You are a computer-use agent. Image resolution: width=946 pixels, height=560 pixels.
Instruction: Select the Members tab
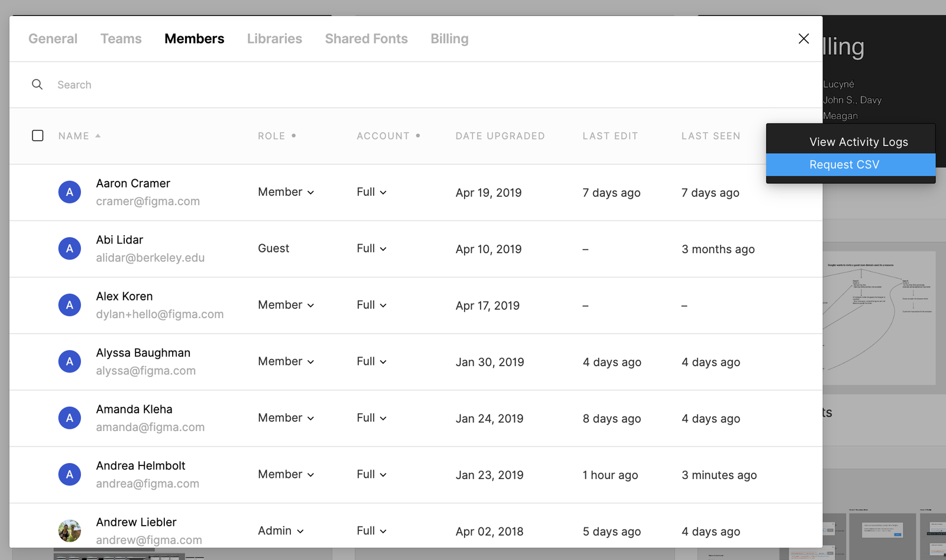[195, 38]
